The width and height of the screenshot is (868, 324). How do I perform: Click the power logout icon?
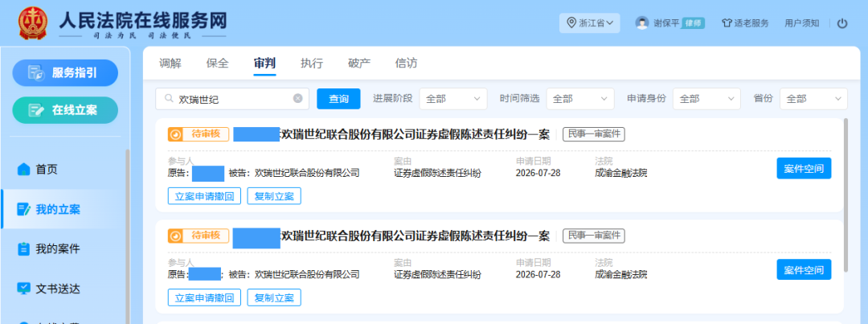pos(842,23)
